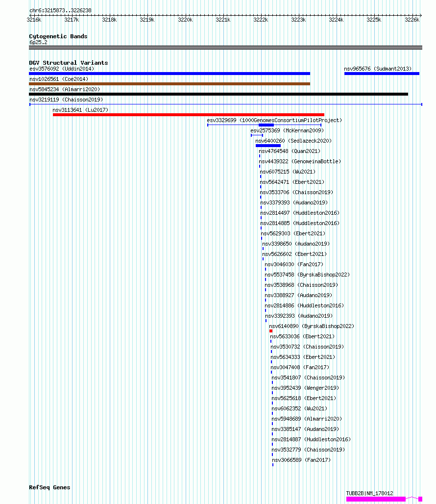The height and width of the screenshot is (504, 436).
Task: Select nsv3046030 (Fan2017) label
Action: point(294,264)
